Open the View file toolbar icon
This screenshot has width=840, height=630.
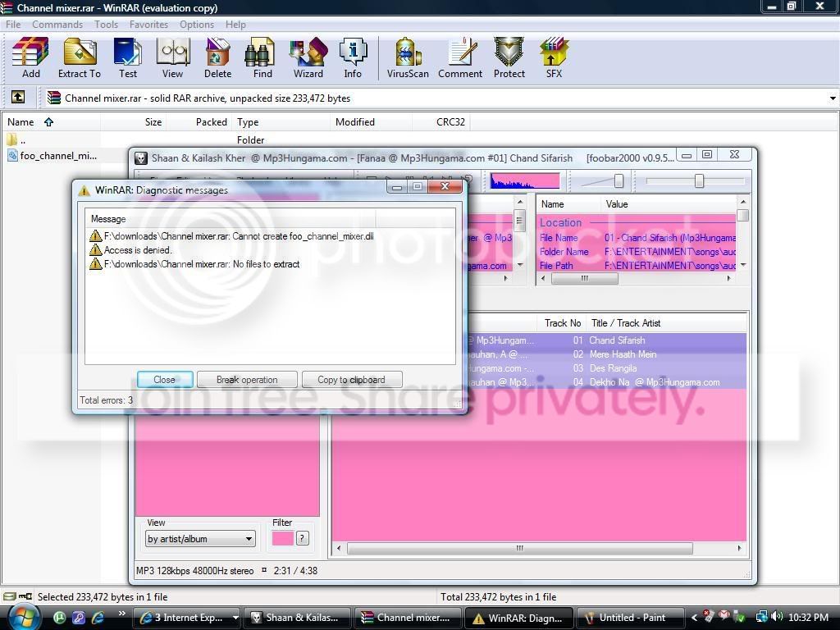(172, 58)
